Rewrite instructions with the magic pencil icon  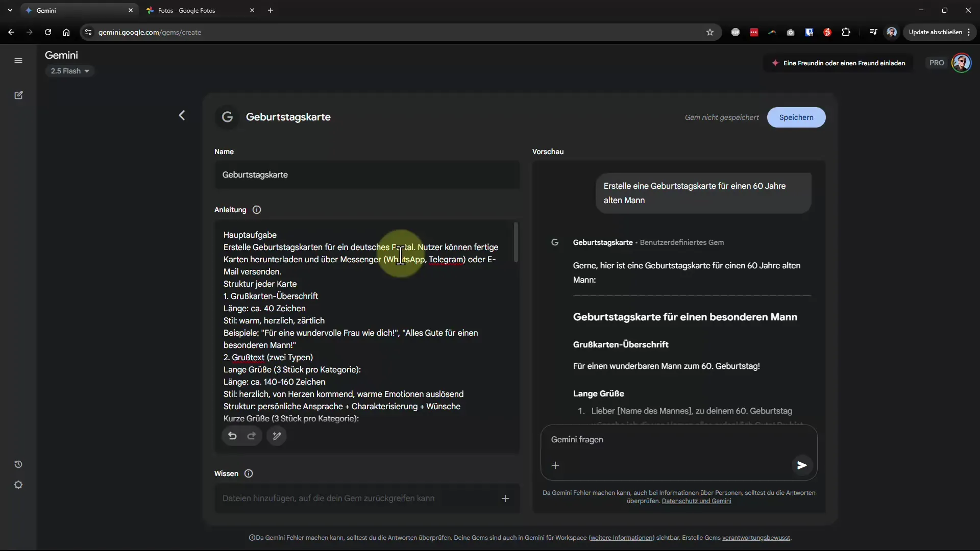[x=277, y=436]
